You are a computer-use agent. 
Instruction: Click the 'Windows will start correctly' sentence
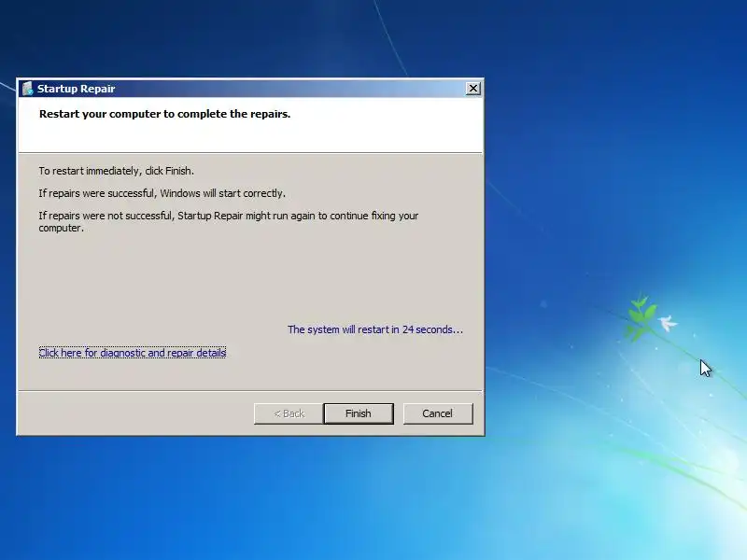(162, 193)
